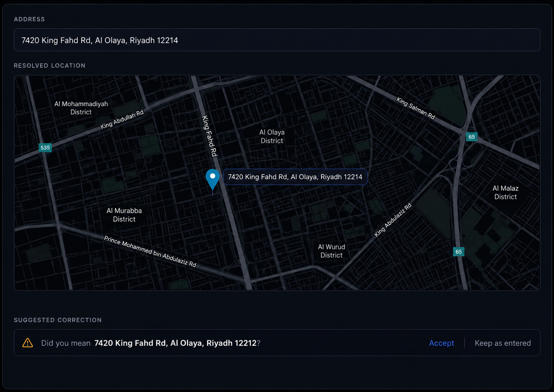This screenshot has height=392, width=554.
Task: Click the Address section heading
Action: point(29,19)
